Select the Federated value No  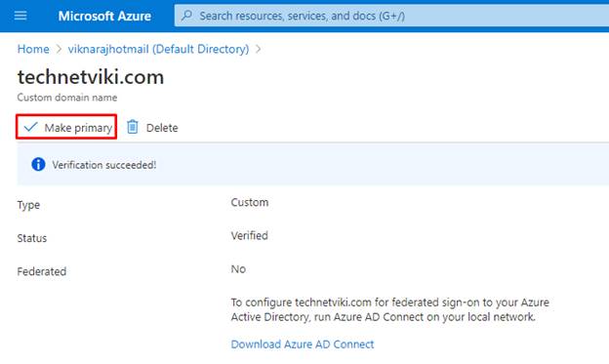[238, 269]
